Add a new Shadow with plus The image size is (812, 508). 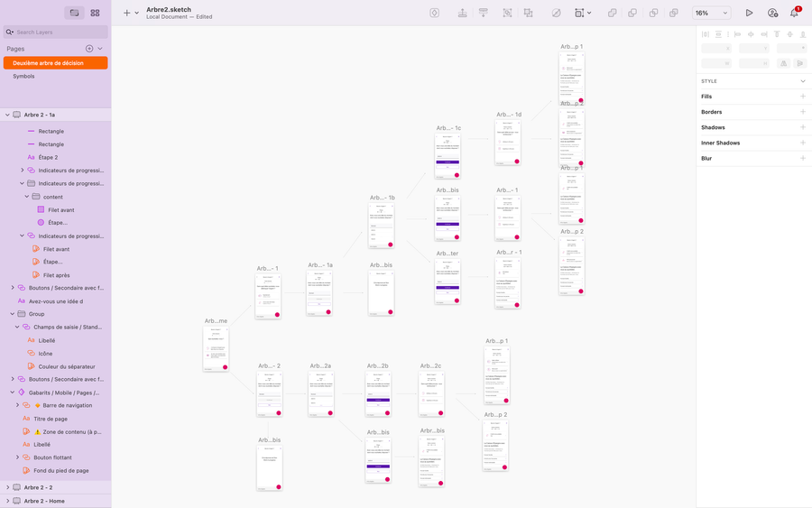pyautogui.click(x=802, y=127)
